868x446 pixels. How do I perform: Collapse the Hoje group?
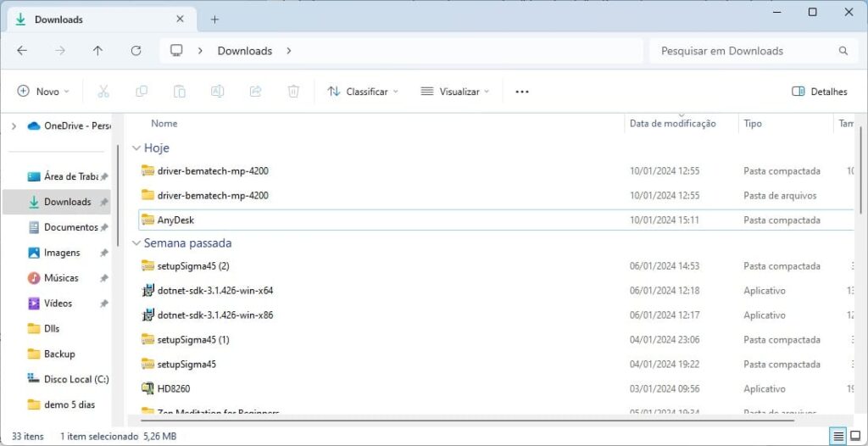click(136, 148)
